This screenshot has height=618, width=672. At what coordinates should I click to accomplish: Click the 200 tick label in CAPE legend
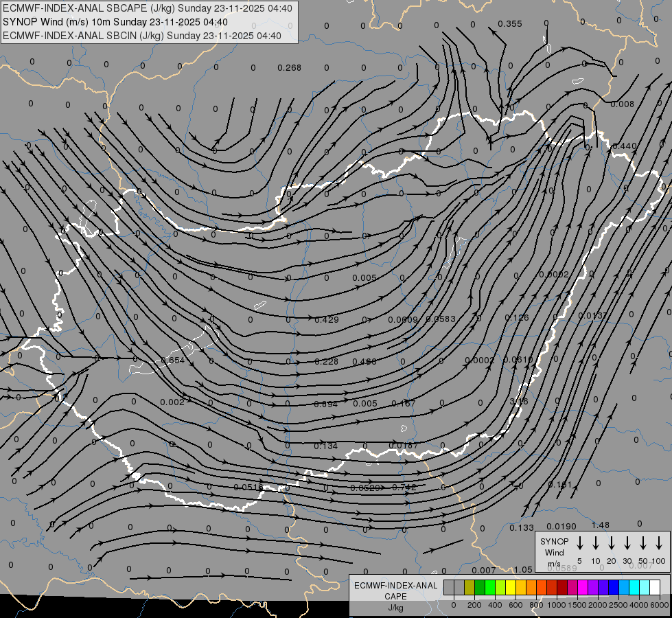474,605
